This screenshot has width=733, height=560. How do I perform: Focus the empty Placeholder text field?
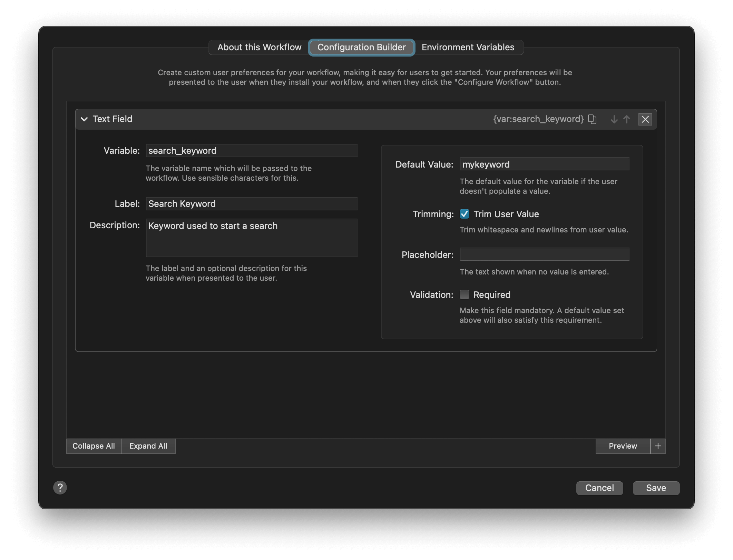[544, 254]
